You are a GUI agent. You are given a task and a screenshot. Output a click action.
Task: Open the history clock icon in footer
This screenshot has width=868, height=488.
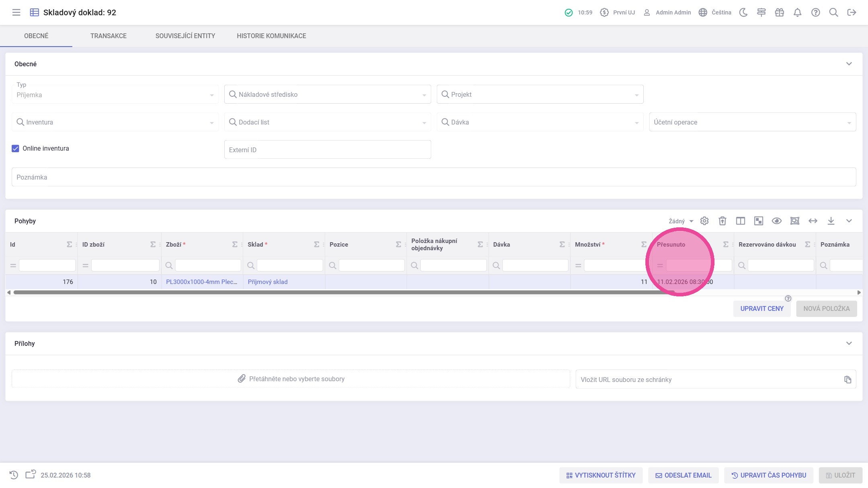pos(14,475)
